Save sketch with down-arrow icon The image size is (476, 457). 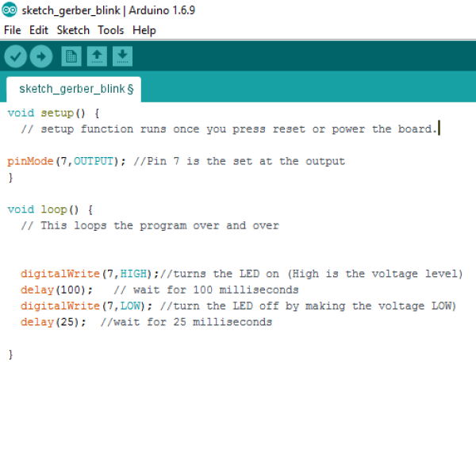point(122,56)
